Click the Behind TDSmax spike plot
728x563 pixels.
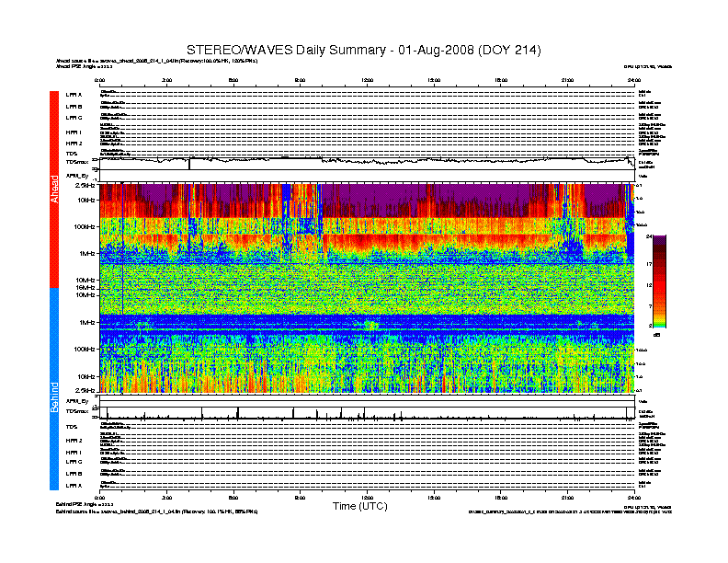[x=367, y=413]
